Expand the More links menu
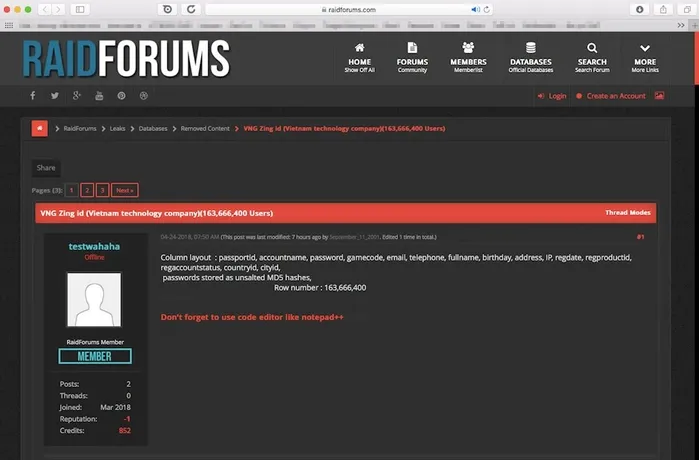This screenshot has height=460, width=699. point(645,57)
